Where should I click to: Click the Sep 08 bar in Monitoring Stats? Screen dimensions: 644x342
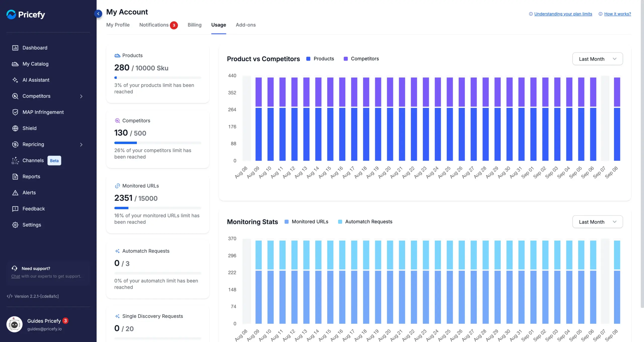click(x=617, y=282)
